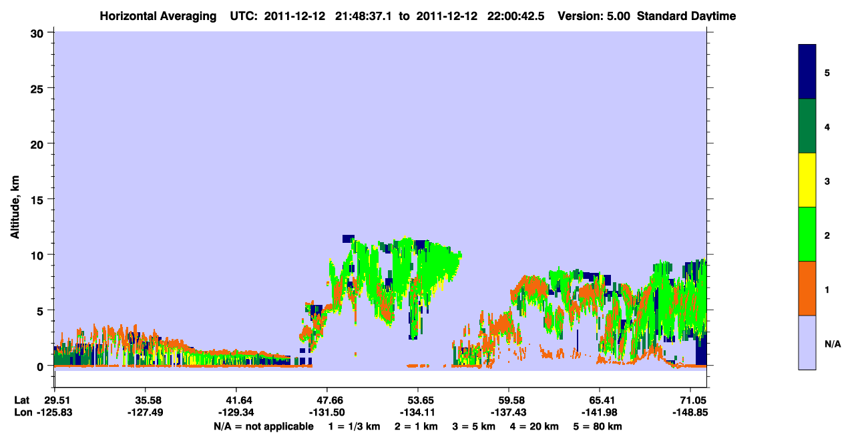
Task: Click the dark green colorbar segment labeled 4
Action: 807,126
